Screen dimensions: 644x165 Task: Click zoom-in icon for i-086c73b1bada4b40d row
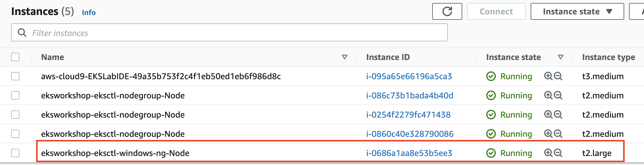tap(548, 95)
